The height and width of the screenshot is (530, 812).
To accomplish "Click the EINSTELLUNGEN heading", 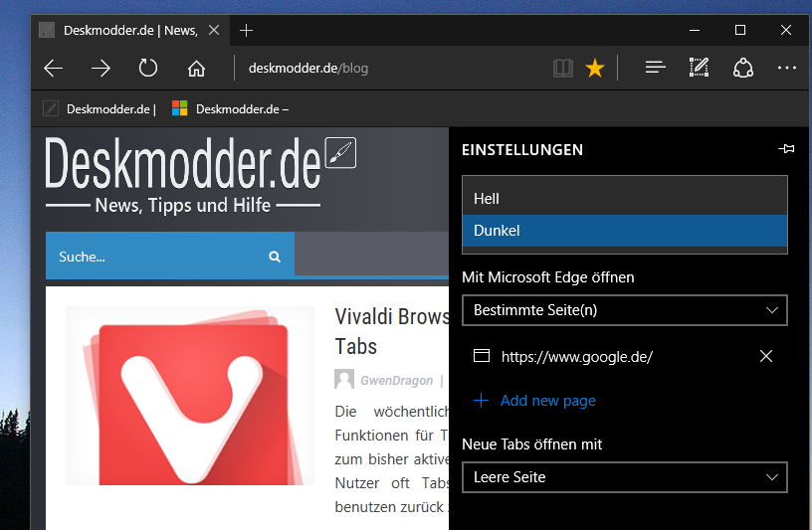I will coord(522,150).
